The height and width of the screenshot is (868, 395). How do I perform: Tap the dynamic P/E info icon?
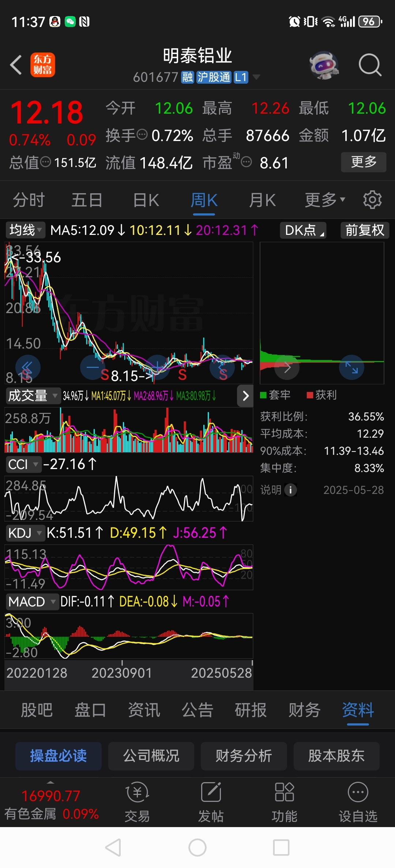[x=247, y=161]
